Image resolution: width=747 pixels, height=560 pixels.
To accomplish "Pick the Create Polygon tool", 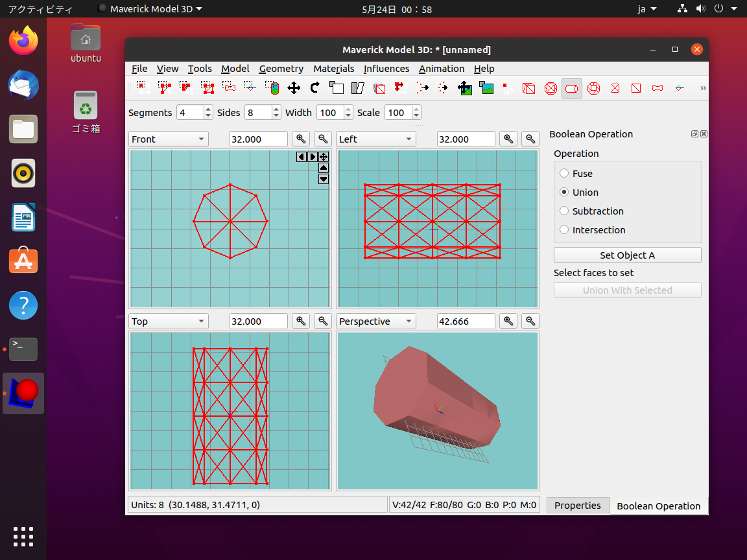I will pyautogui.click(x=615, y=87).
